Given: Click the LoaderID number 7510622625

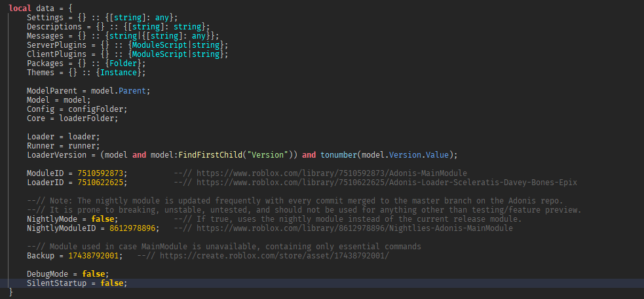Looking at the screenshot, I should coord(100,183).
